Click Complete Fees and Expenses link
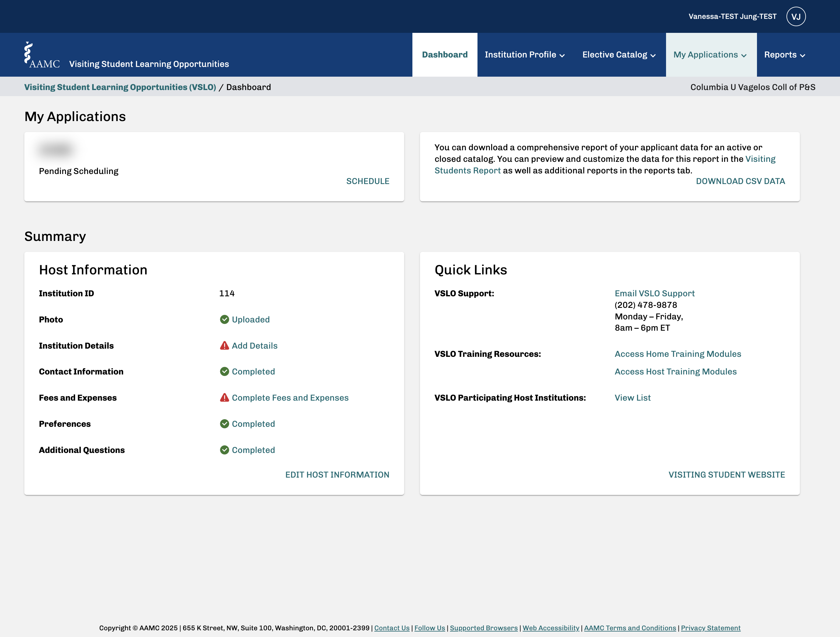 click(x=290, y=398)
